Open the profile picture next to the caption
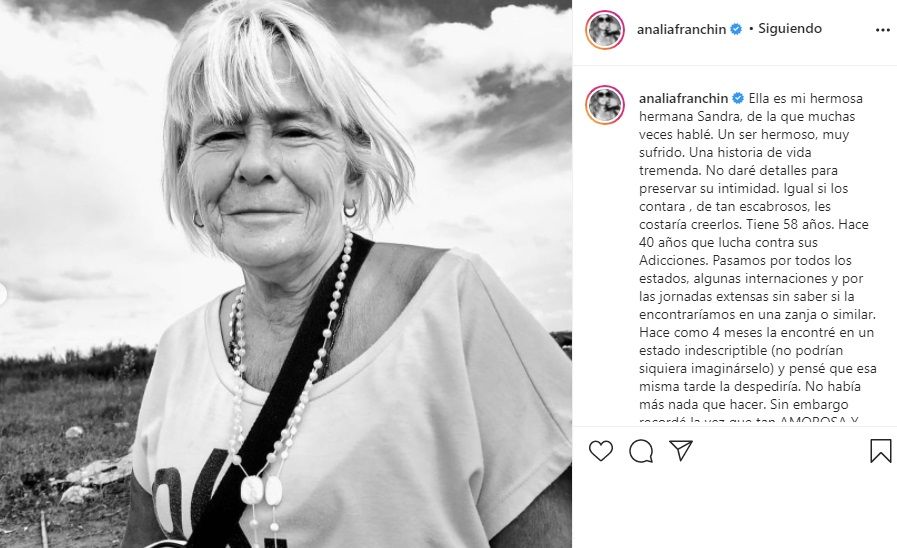Screen dimensions: 897x548 click(x=605, y=105)
